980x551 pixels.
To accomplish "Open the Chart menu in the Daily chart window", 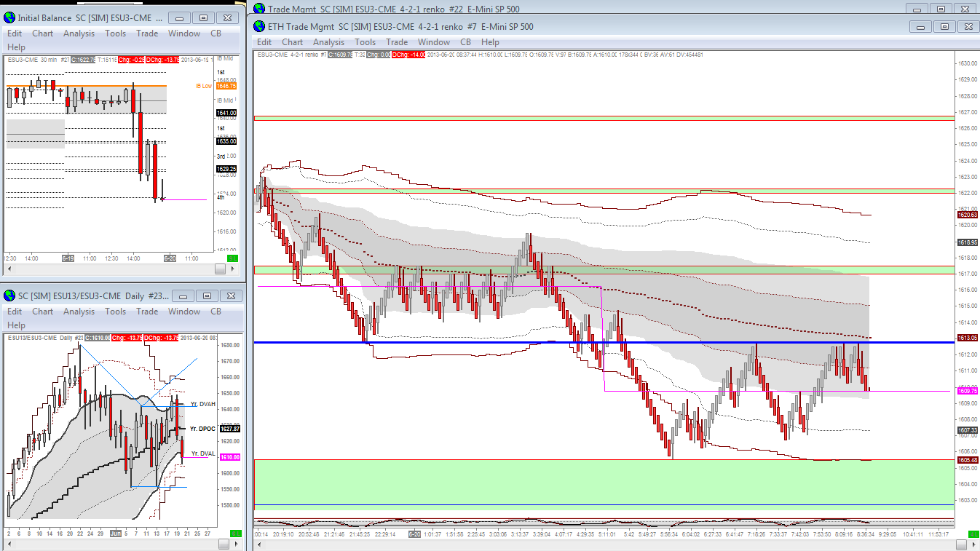I will point(42,312).
